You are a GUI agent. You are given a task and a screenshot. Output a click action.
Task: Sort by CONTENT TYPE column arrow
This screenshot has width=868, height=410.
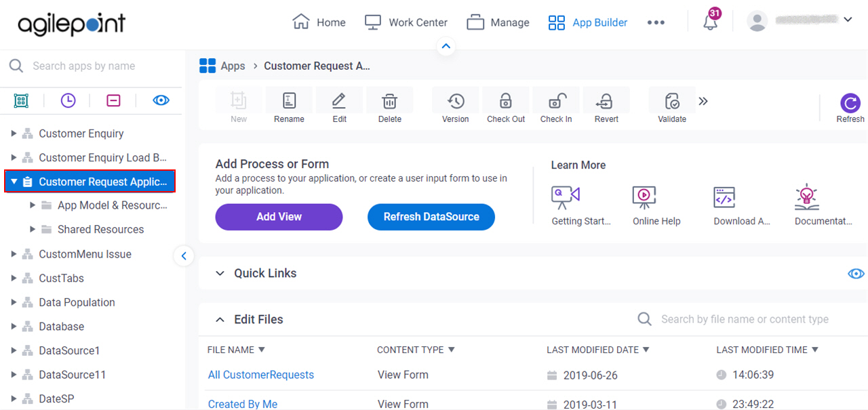pyautogui.click(x=451, y=350)
